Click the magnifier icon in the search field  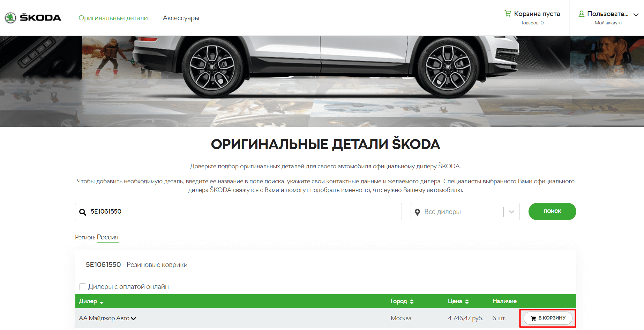[x=83, y=212]
